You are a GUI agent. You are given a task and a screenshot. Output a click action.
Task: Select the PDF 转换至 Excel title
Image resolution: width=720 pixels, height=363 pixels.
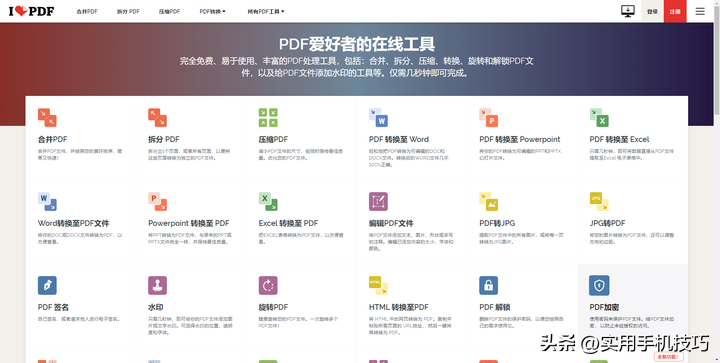[x=619, y=140]
